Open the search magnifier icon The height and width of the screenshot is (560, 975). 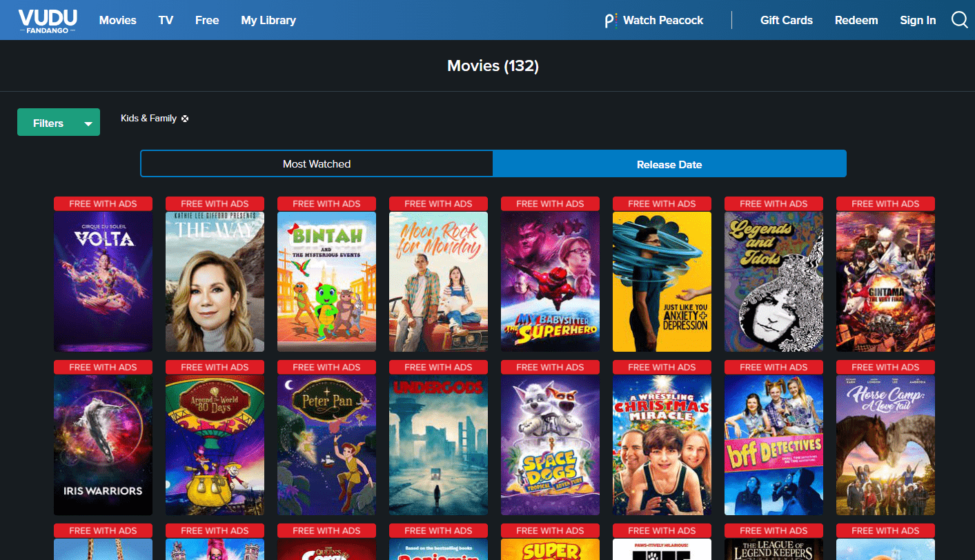tap(959, 20)
